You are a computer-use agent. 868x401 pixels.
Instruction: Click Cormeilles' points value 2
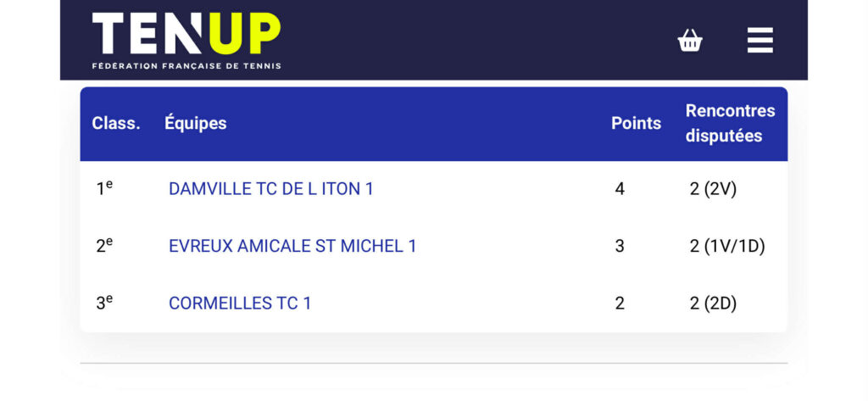tap(620, 303)
